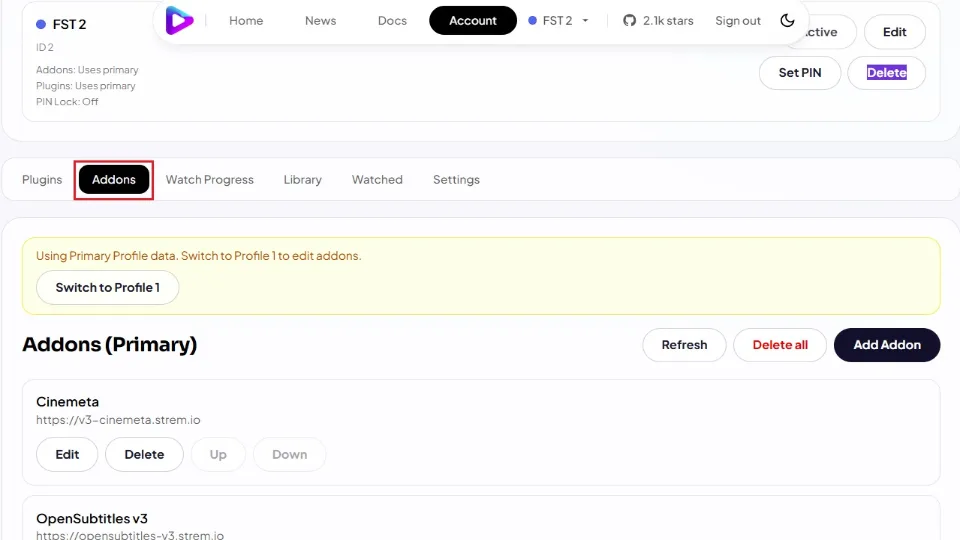Click Delete all addons button
Image resolution: width=960 pixels, height=540 pixels.
780,345
